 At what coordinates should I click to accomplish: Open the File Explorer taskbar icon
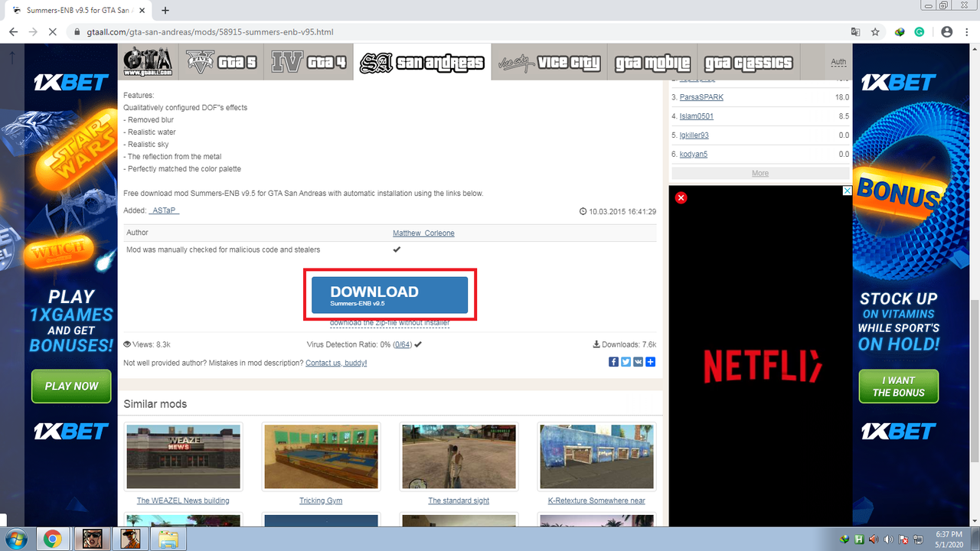(x=168, y=539)
